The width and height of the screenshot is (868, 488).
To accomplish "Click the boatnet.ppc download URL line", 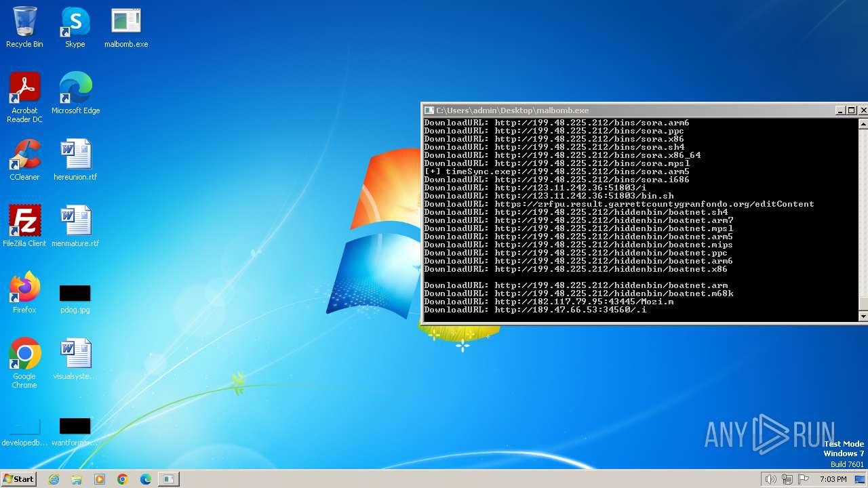I will pos(576,253).
